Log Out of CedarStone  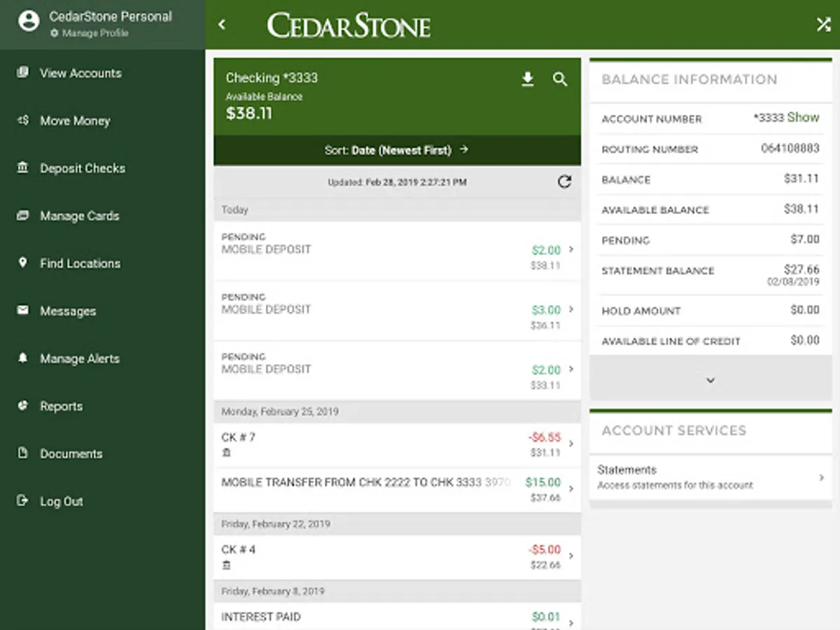[x=61, y=501]
